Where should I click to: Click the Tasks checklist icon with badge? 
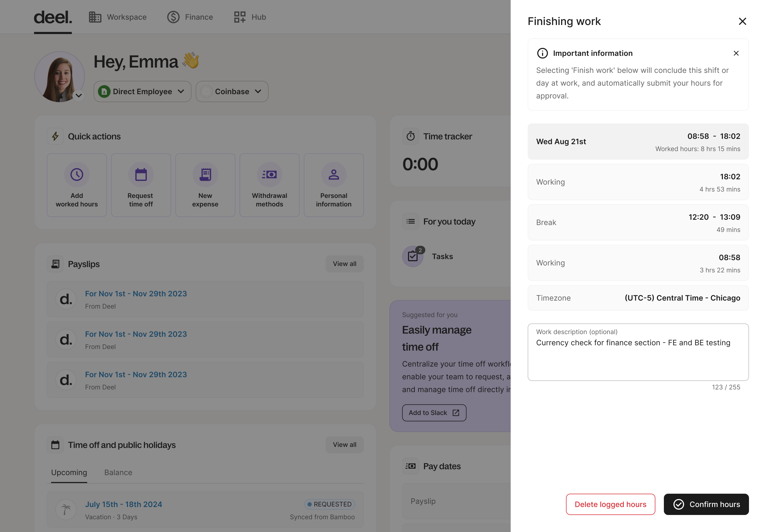pos(413,257)
